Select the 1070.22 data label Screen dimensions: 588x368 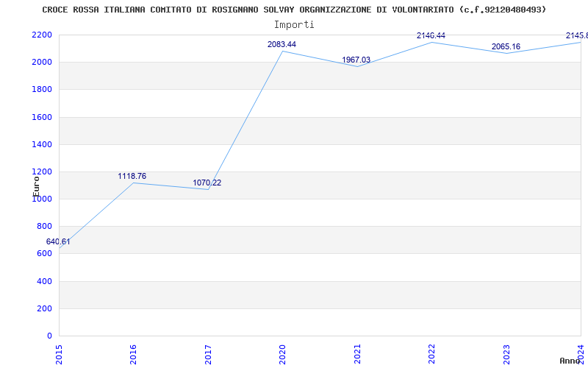click(x=207, y=183)
